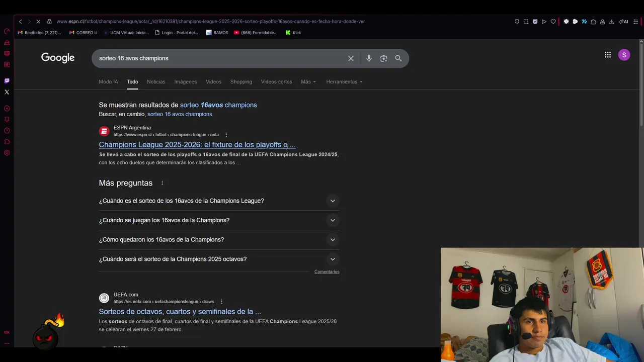
Task: Open the send-to flow arrow icon
Action: coord(544,22)
